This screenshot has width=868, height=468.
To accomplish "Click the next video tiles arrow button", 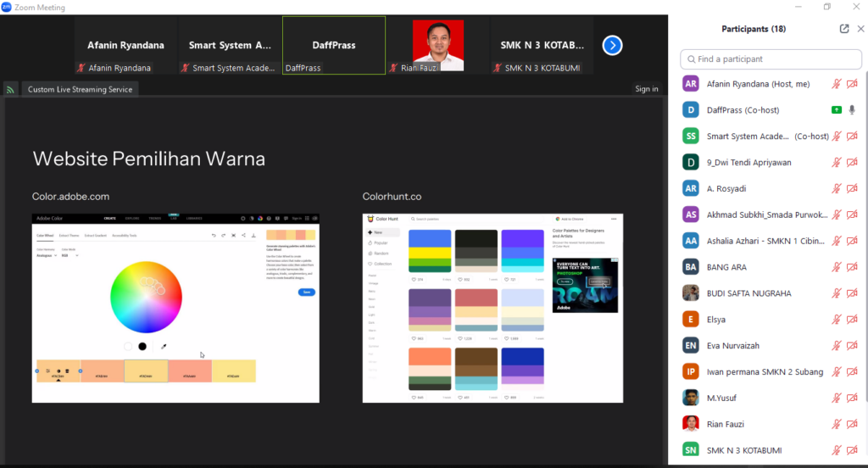I will click(x=612, y=46).
